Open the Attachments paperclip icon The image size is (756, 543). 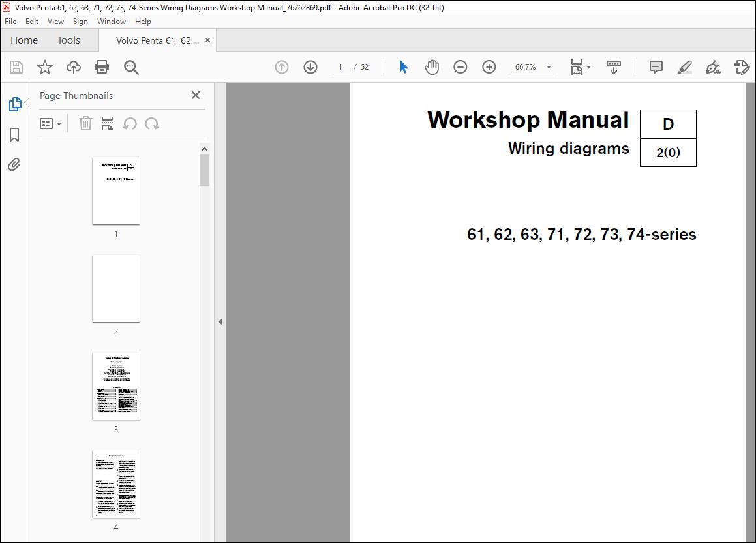pos(14,165)
